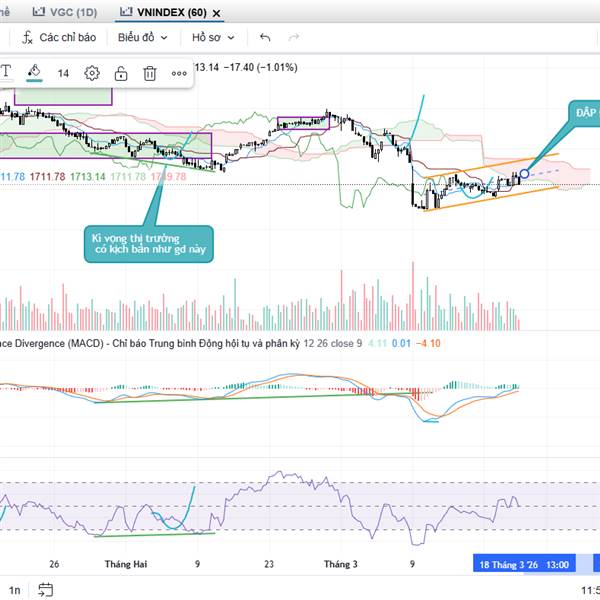The height and width of the screenshot is (600, 600).
Task: Click the redo arrow icon
Action: pos(294,37)
